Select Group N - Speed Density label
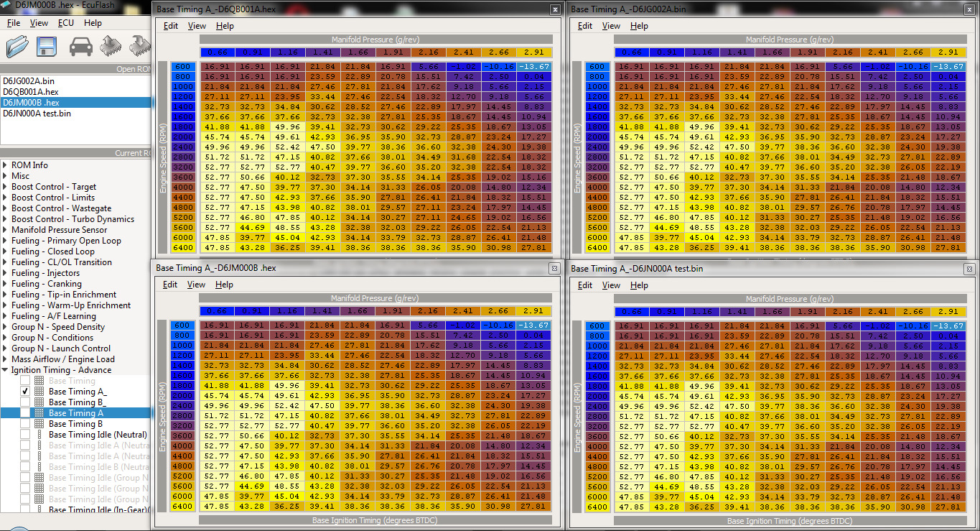Viewport: 980px width, 531px height. click(x=58, y=327)
